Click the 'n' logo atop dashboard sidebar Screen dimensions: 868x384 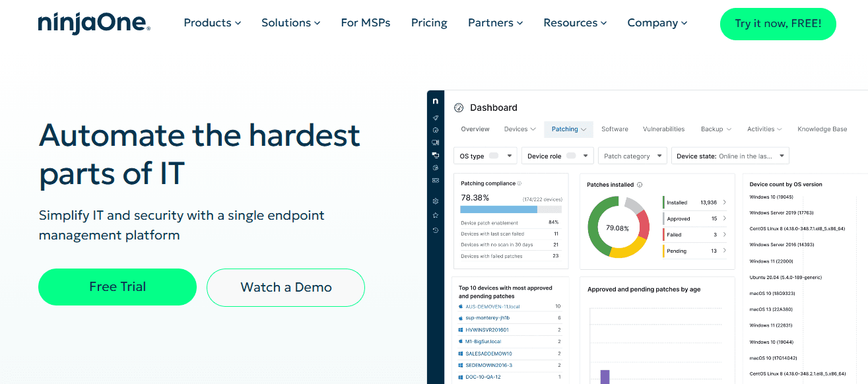(436, 101)
